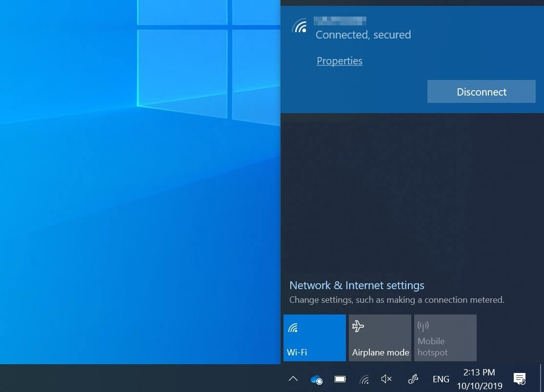Open Action Center via the notification icon
The image size is (544, 392).
pyautogui.click(x=520, y=379)
